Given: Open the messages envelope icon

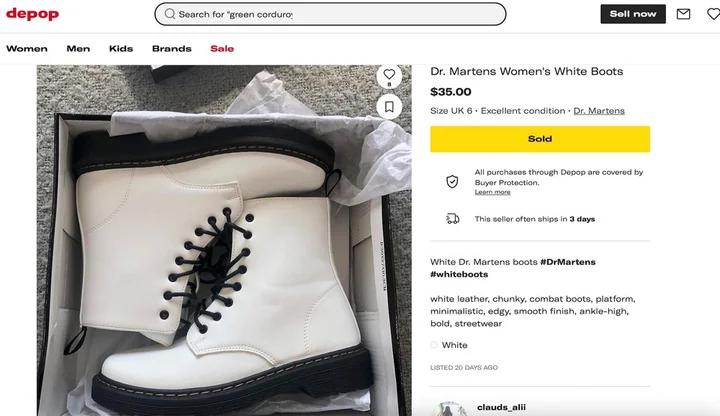Looking at the screenshot, I should pos(684,14).
